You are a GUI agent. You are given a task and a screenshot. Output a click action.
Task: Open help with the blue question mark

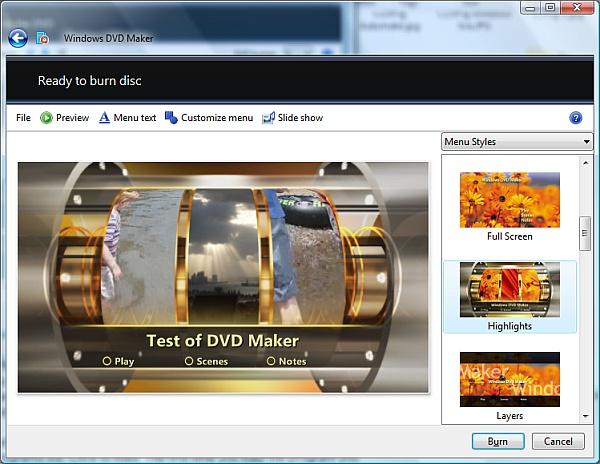(575, 118)
